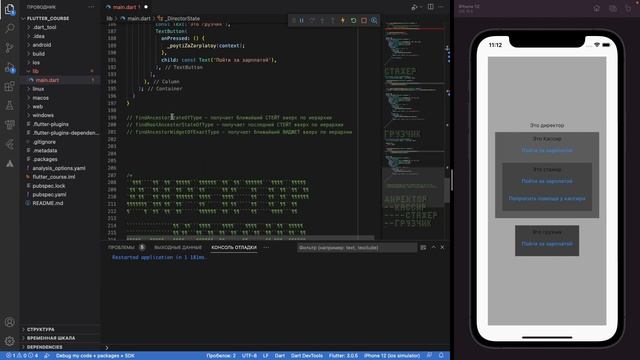Click the code minimap overview
Viewport: 640px width, 360px height.
[x=413, y=131]
